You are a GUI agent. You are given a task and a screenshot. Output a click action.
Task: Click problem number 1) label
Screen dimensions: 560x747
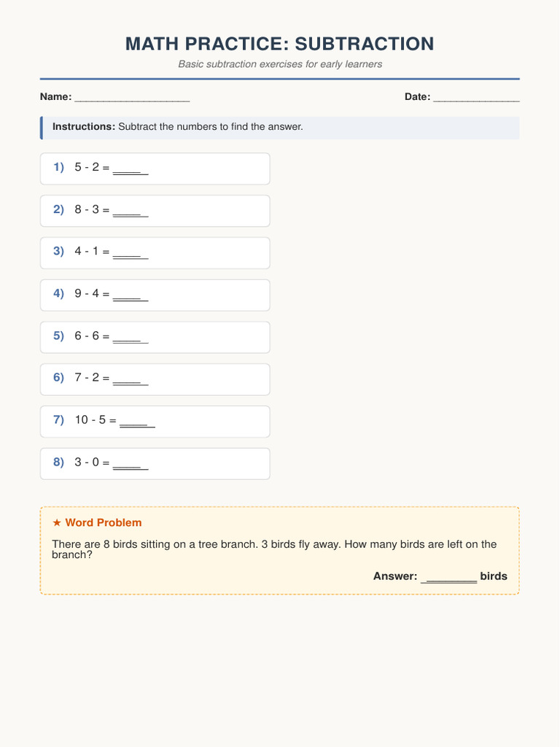pyautogui.click(x=58, y=167)
